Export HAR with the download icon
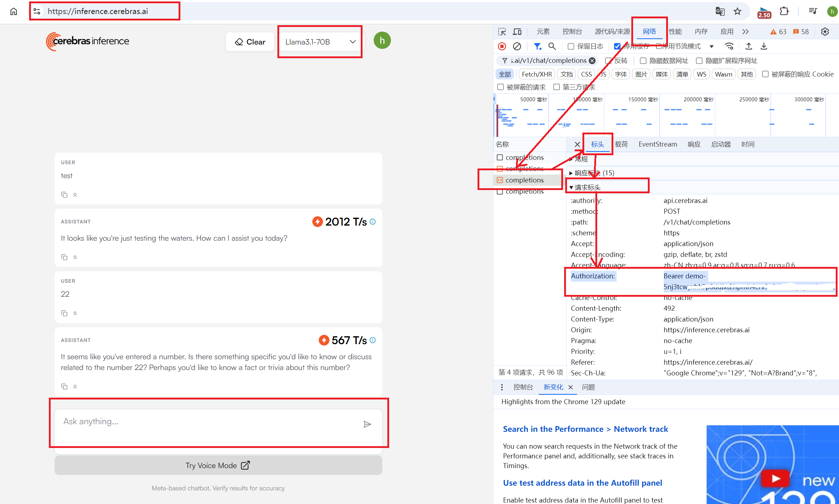The image size is (839, 504). (764, 46)
